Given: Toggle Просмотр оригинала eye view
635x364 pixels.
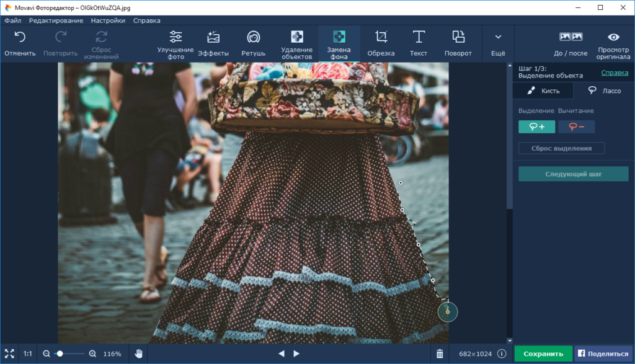Looking at the screenshot, I should pyautogui.click(x=613, y=43).
